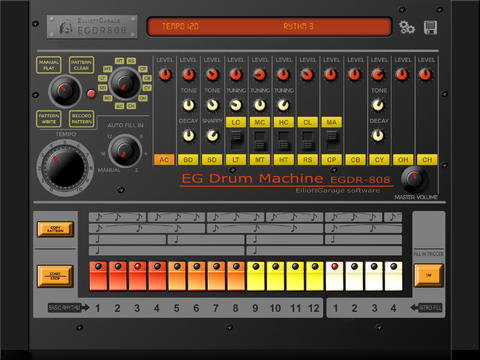Toggle step 3 red pad with lit LED
Screen dimensions: 480x360
pyautogui.click(x=138, y=276)
